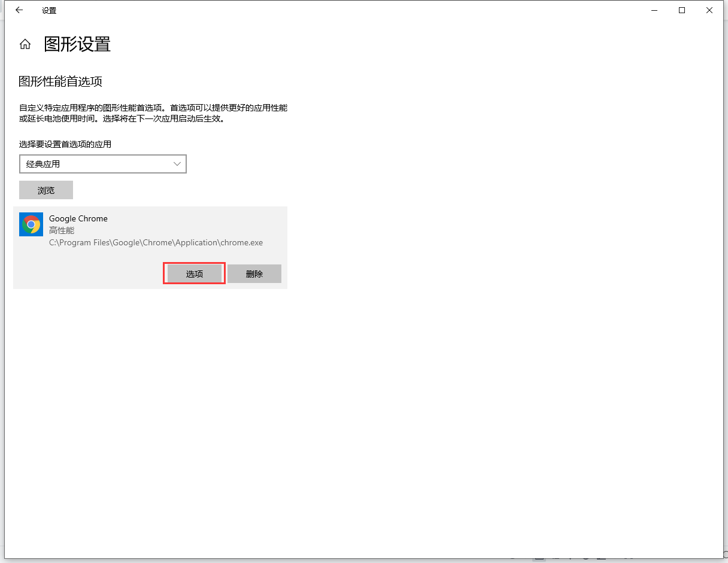The width and height of the screenshot is (728, 563).
Task: Click the 选择要设置首选项的应用 label
Action: click(65, 144)
